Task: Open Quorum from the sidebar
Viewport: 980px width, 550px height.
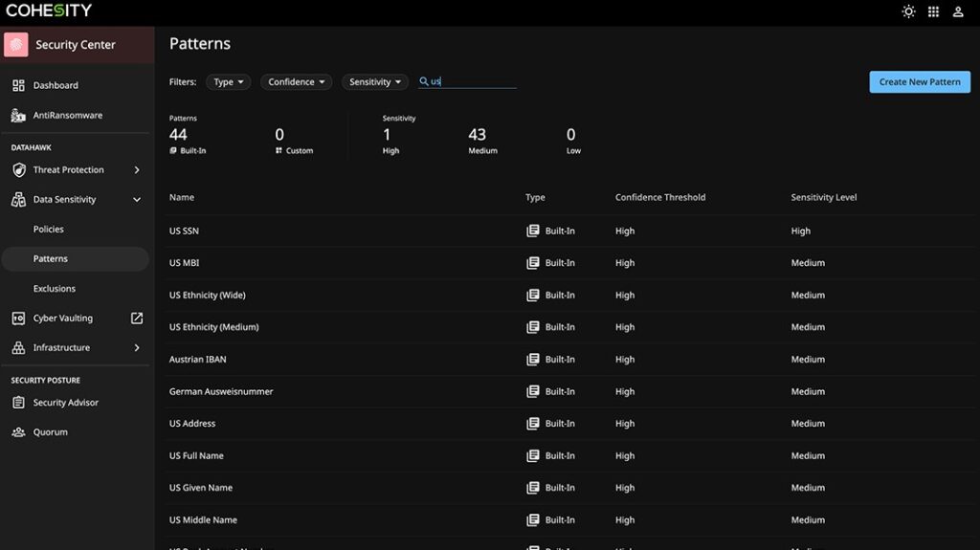Action: click(50, 432)
